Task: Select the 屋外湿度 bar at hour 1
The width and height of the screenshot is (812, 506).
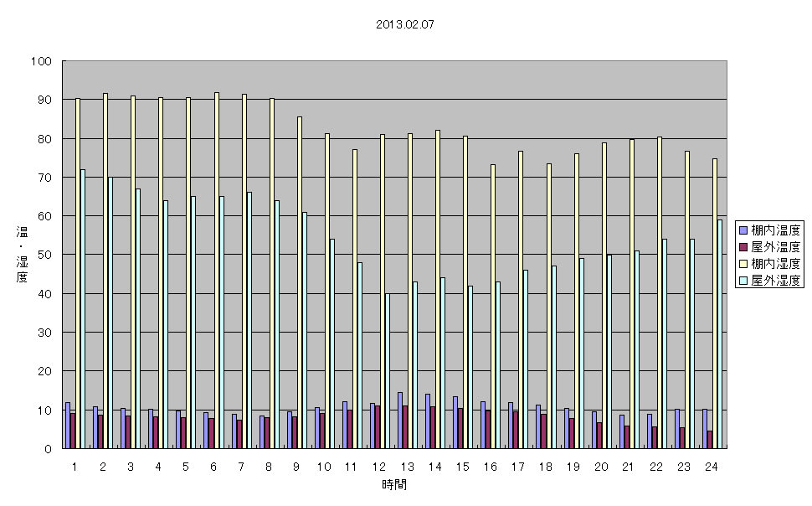Action: coord(83,309)
